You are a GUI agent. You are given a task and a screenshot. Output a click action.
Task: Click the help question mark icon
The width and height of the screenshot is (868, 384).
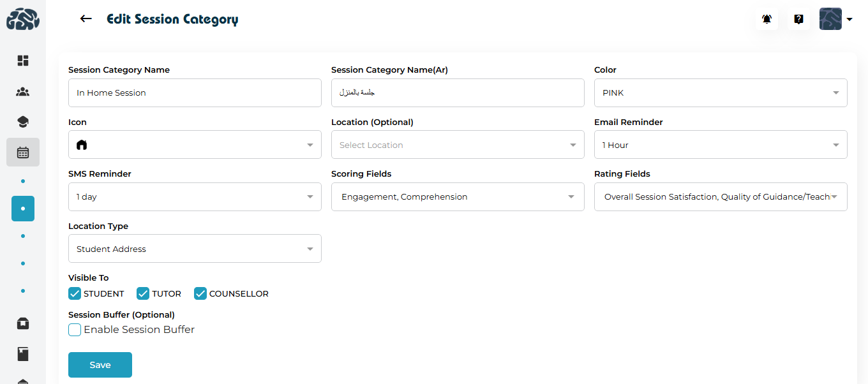point(798,19)
